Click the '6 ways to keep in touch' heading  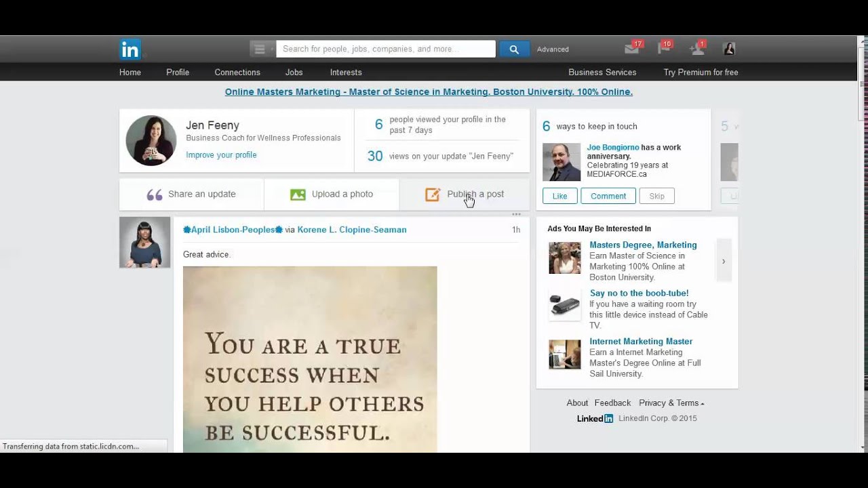point(590,126)
